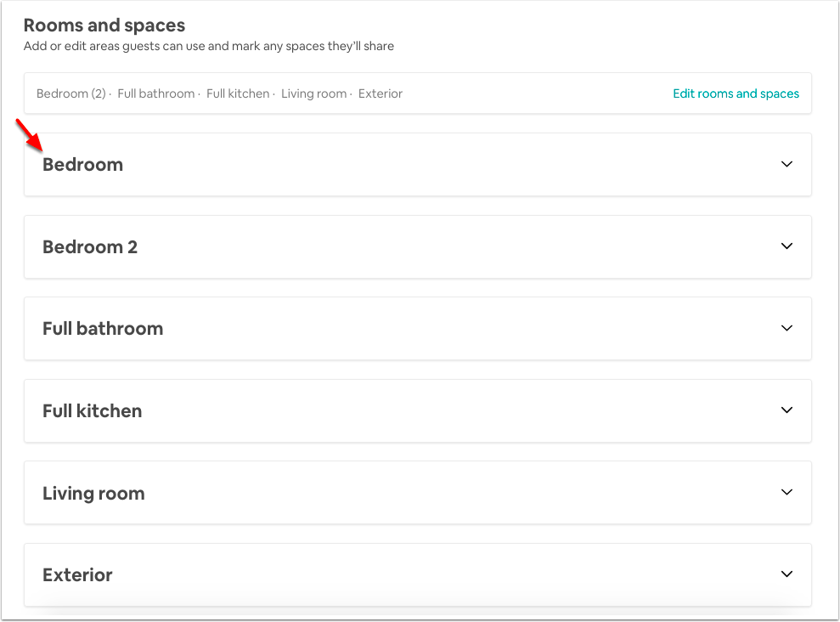Screen dimensions: 840x622
Task: Open Edit rooms and spaces link
Action: point(736,93)
